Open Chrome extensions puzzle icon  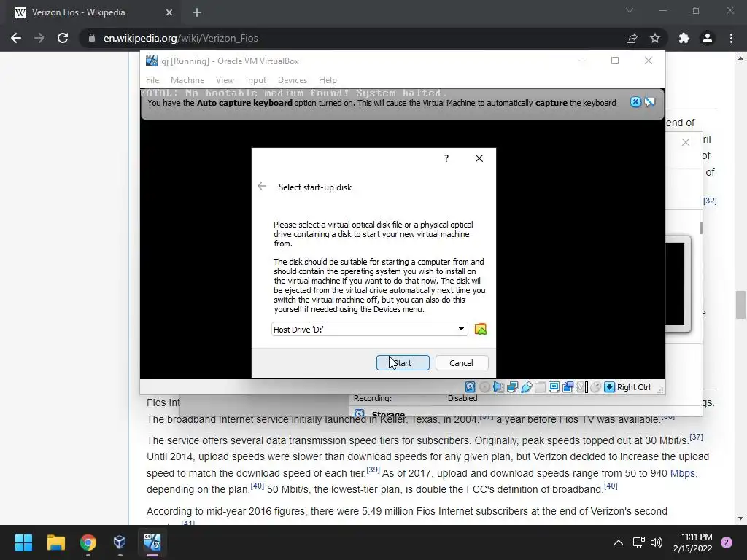point(684,38)
